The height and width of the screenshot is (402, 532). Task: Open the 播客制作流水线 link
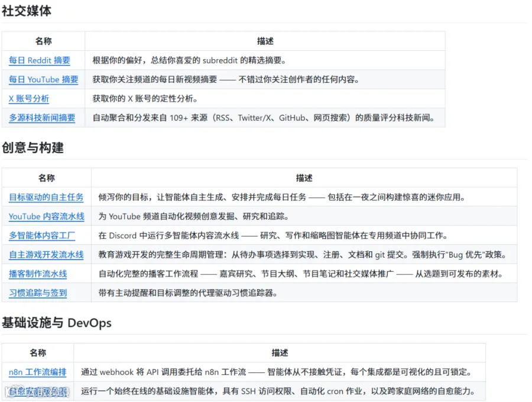click(x=38, y=274)
